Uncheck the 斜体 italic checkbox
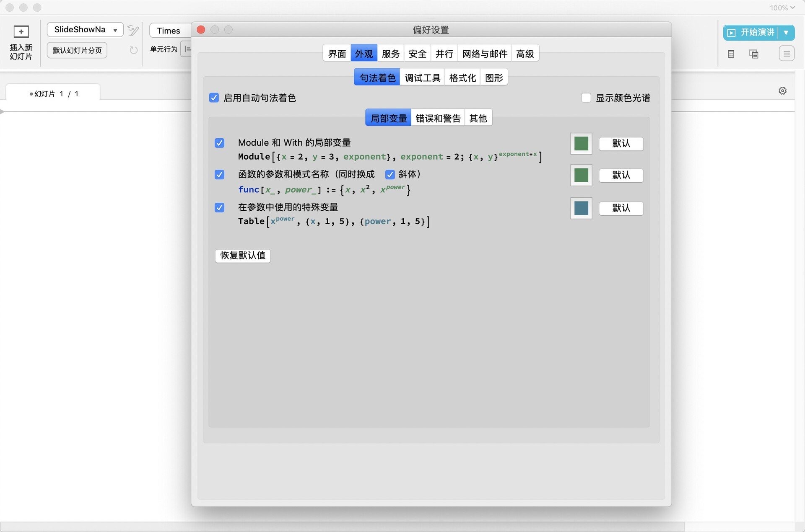Viewport: 805px width, 532px height. coord(390,174)
